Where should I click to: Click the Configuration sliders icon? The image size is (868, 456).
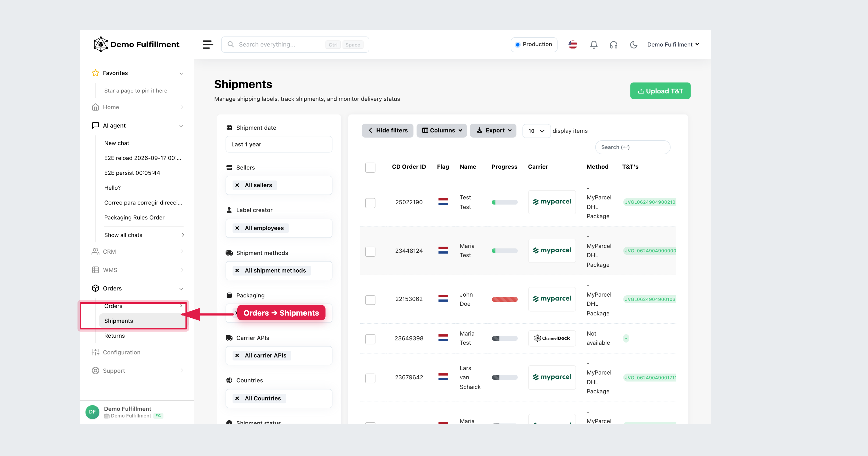[95, 352]
